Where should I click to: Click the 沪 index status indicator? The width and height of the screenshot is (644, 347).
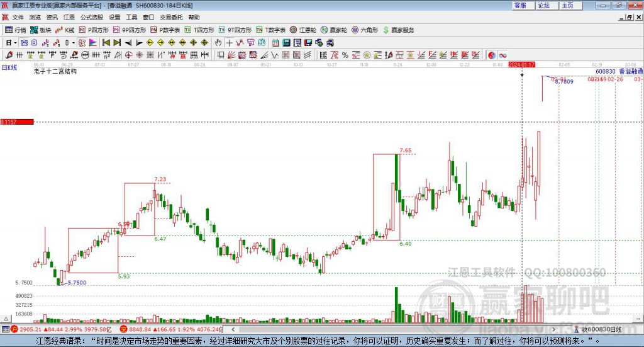(14, 329)
